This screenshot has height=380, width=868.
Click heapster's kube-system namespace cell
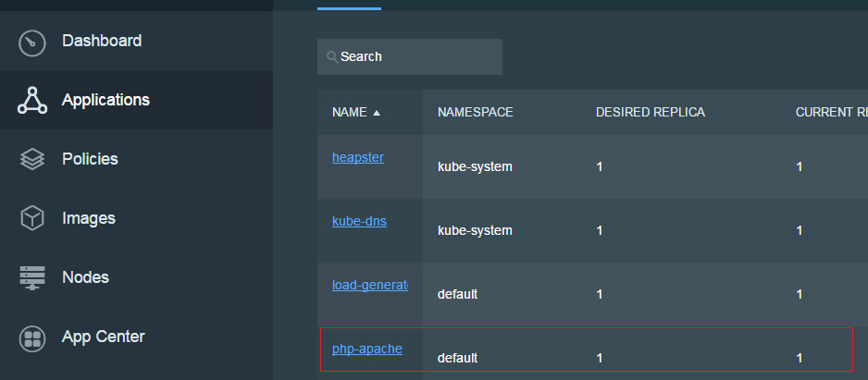tap(475, 166)
